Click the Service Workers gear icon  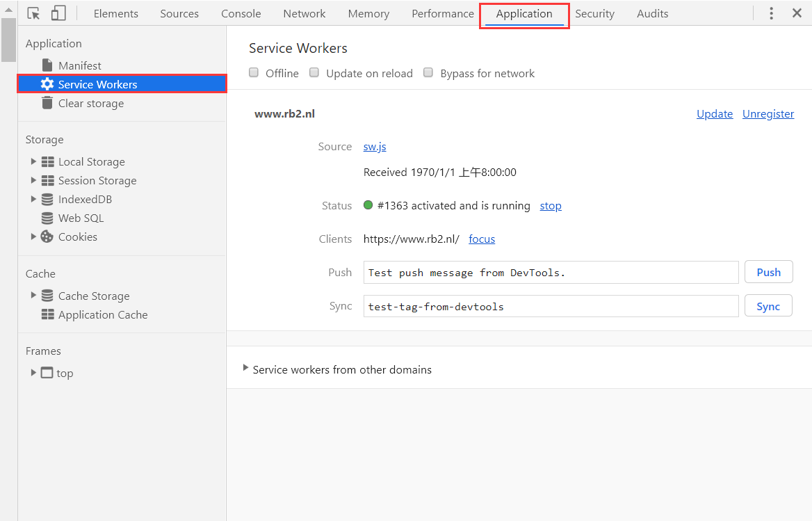coord(47,84)
